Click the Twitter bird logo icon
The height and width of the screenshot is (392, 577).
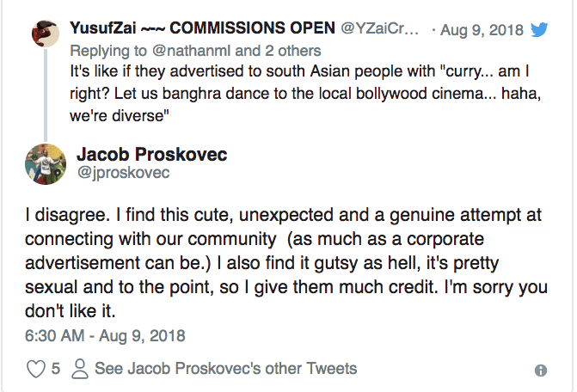pos(539,30)
